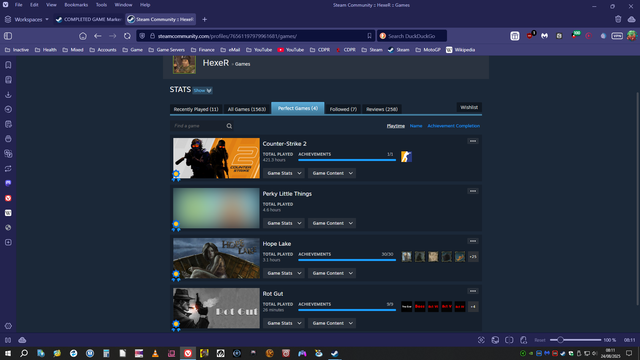Click the Malwarebytes extension icon
Screen dimensions: 640x360
(x=544, y=36)
